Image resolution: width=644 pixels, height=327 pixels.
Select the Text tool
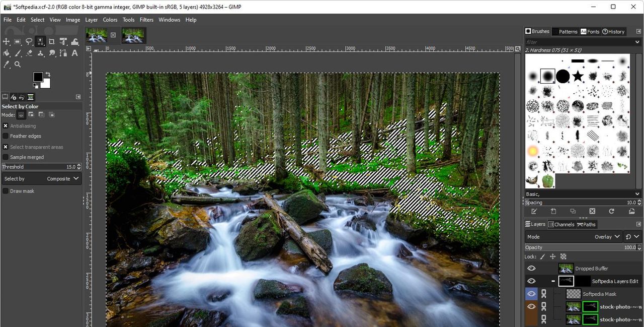pyautogui.click(x=74, y=53)
